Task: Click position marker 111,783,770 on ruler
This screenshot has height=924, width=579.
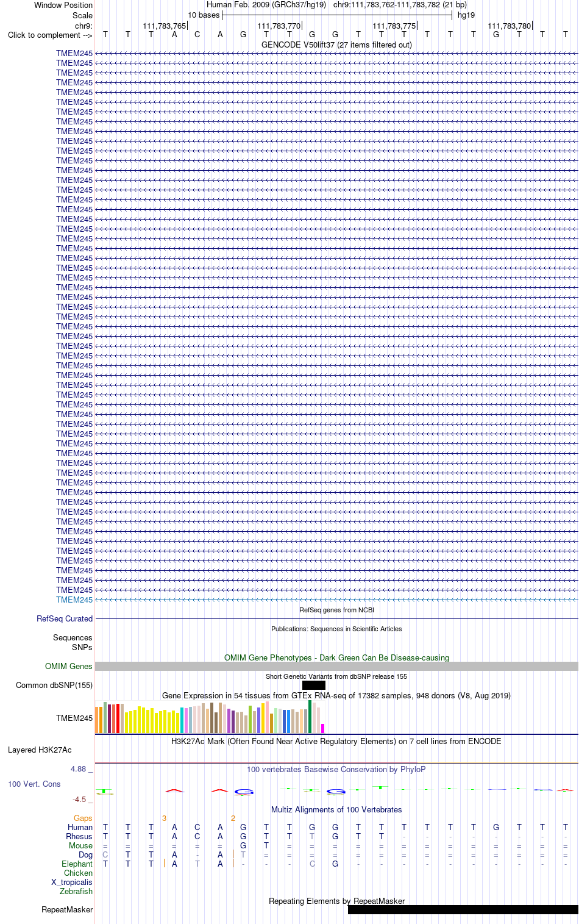Action: [x=279, y=26]
